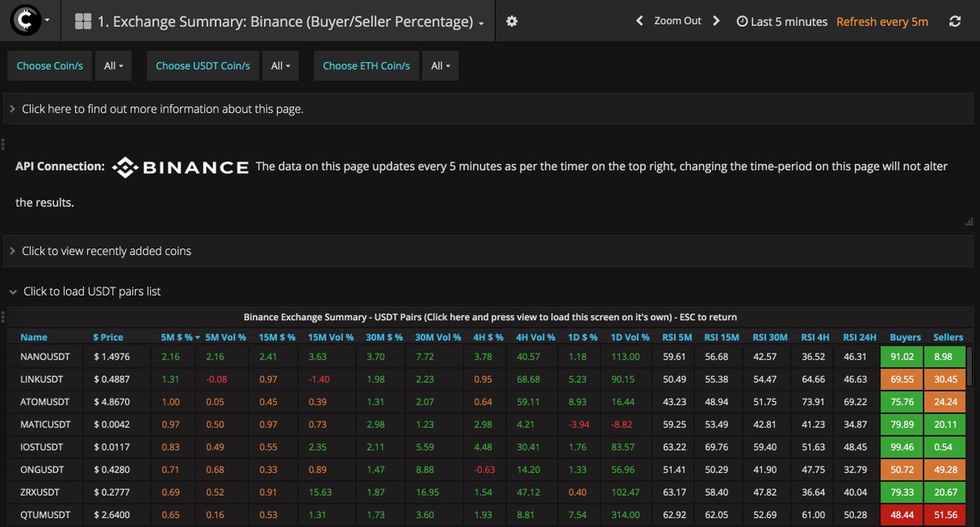Screen dimensions: 980x527
Task: Select the MATICUSDT row name
Action: 47,425
